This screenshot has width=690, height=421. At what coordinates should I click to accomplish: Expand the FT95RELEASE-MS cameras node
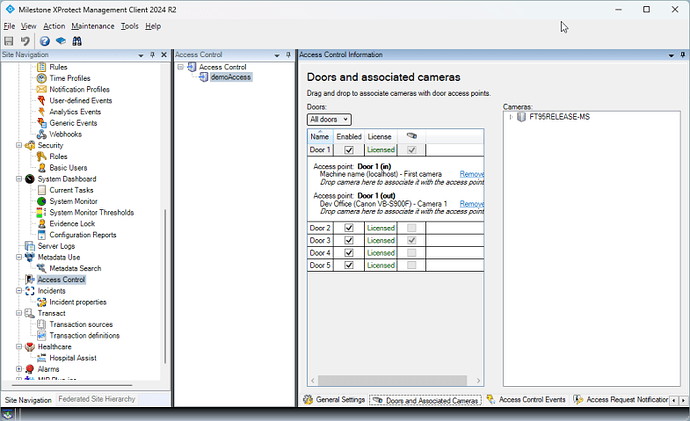point(511,117)
